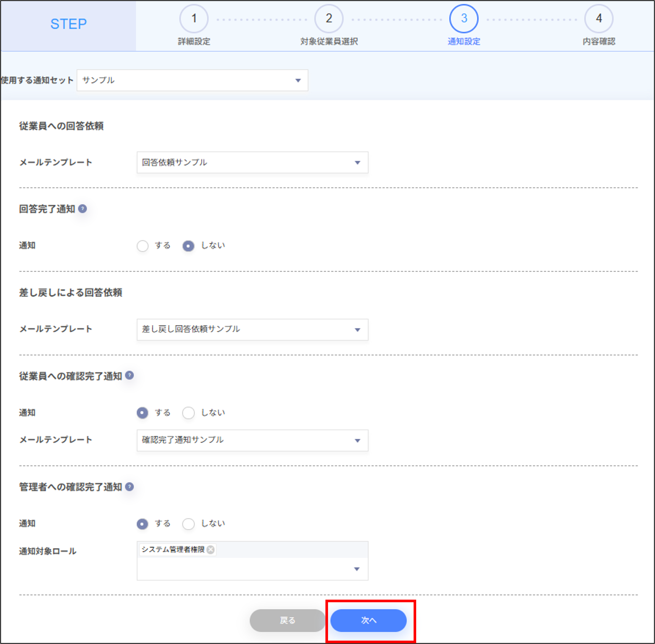Click the 戻る button to go back

(x=287, y=620)
